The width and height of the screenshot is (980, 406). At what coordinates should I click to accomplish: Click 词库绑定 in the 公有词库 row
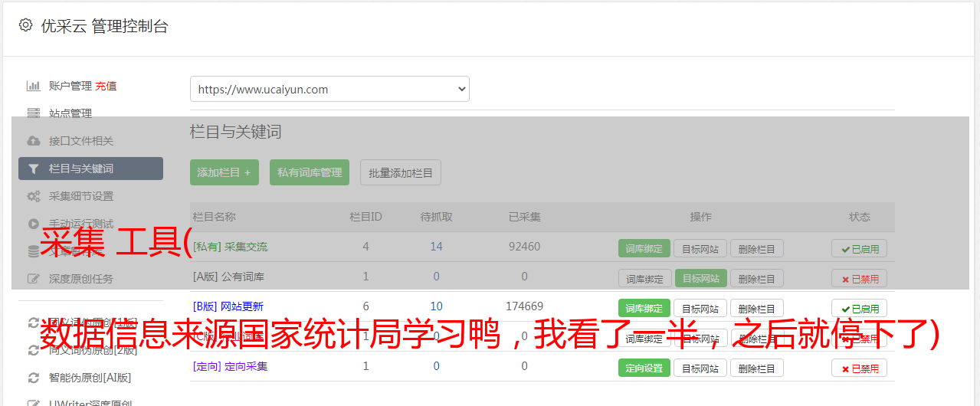(644, 278)
